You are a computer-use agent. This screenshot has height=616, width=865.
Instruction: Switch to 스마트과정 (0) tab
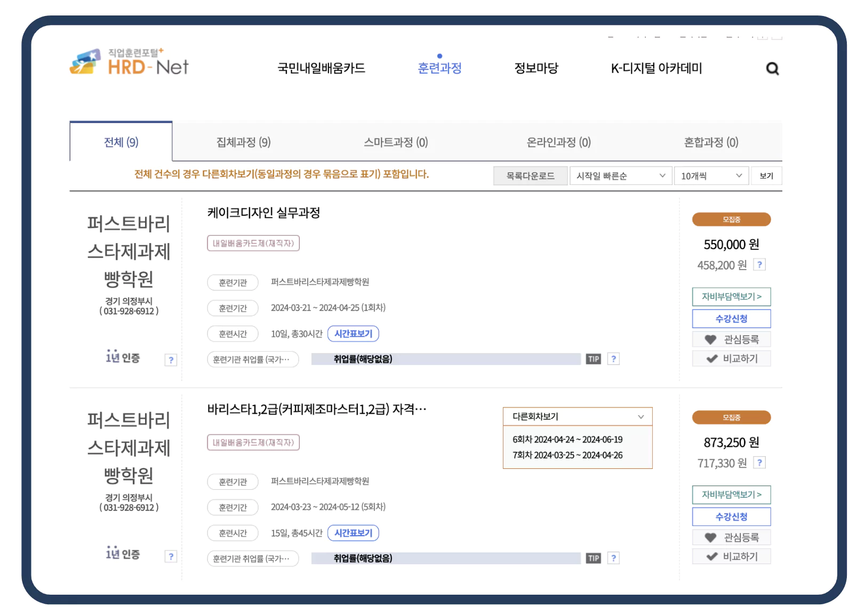(x=396, y=142)
